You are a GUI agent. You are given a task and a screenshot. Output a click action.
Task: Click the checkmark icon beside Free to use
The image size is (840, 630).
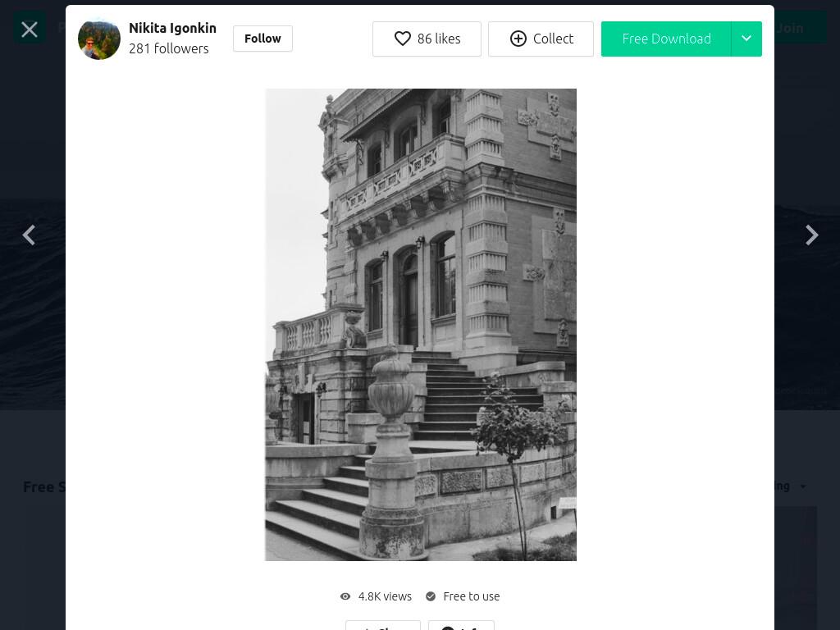click(x=431, y=596)
